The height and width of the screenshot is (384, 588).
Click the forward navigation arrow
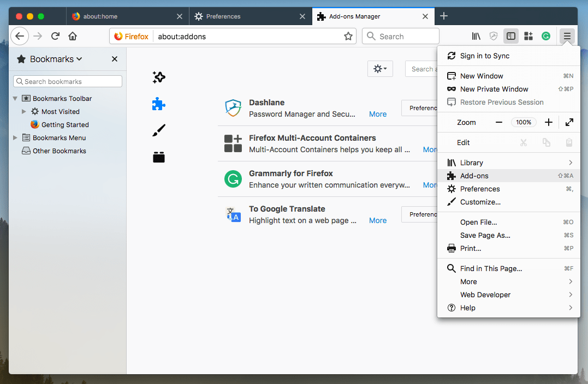38,37
